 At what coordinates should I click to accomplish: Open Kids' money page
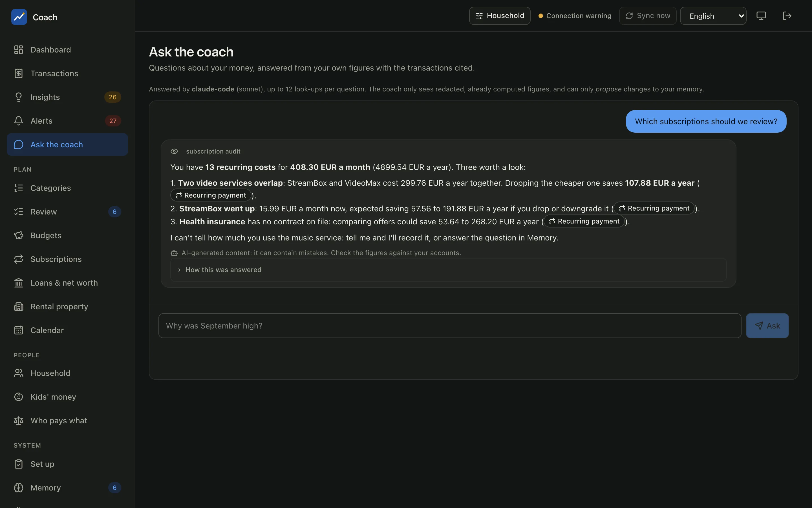tap(67, 397)
